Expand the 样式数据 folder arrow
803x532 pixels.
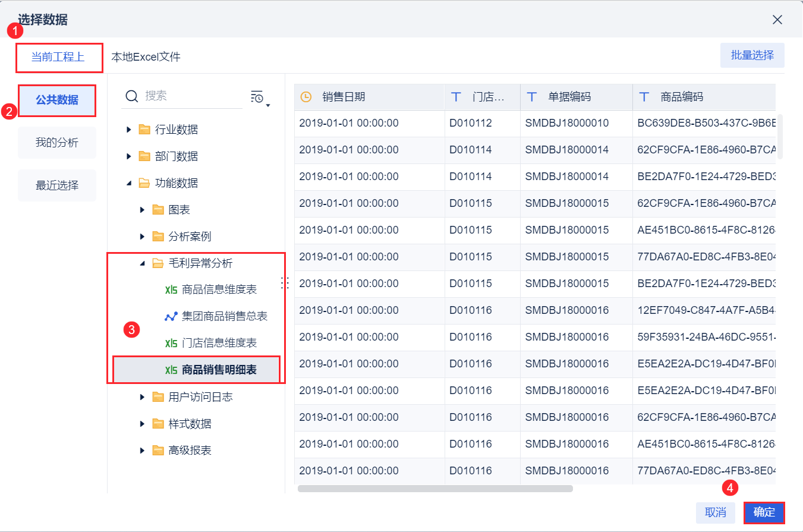point(142,424)
